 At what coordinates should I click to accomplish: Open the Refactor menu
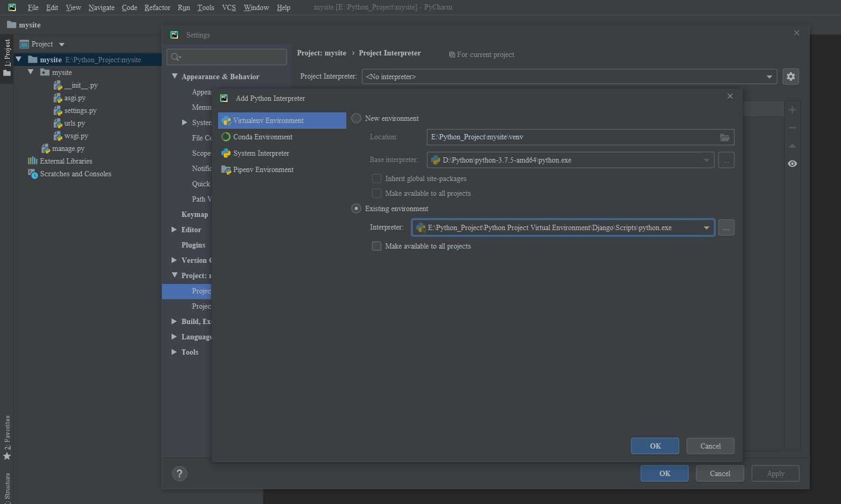click(157, 7)
